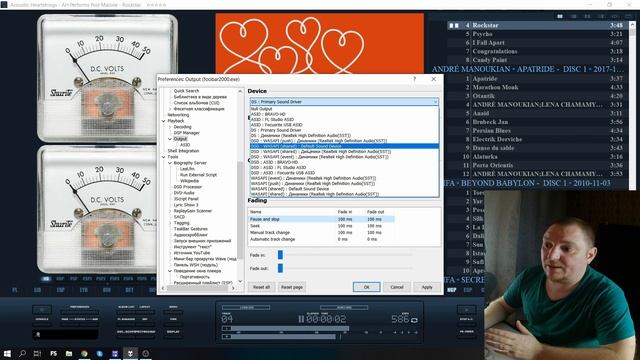Expand the Decoding tree node
This screenshot has height=360, width=640.
(170, 127)
